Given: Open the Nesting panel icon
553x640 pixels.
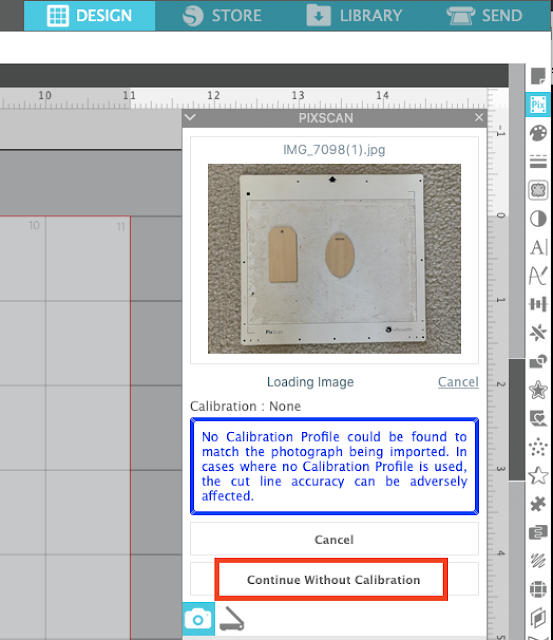Looking at the screenshot, I should pos(538,533).
